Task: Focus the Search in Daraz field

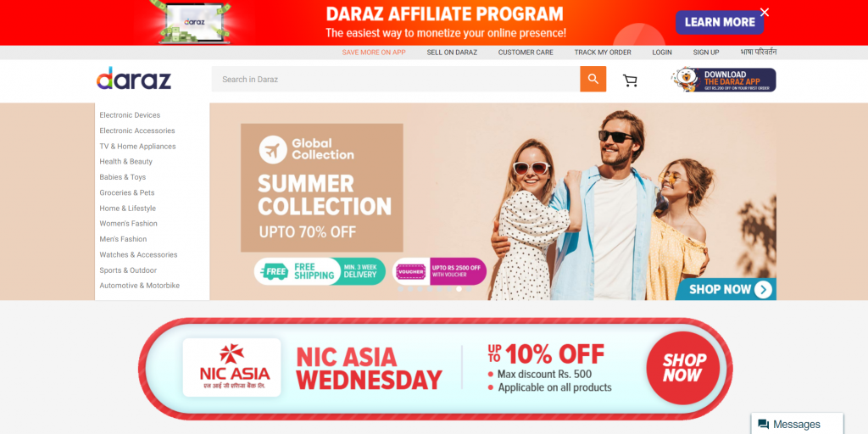Action: (x=396, y=79)
